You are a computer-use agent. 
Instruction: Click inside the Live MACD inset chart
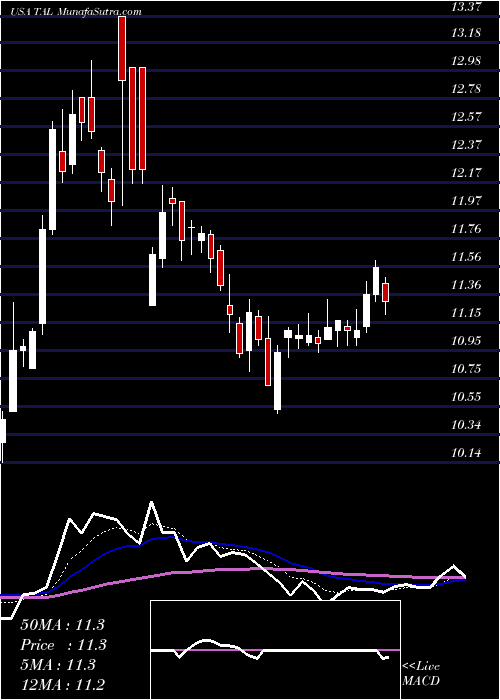(x=275, y=650)
